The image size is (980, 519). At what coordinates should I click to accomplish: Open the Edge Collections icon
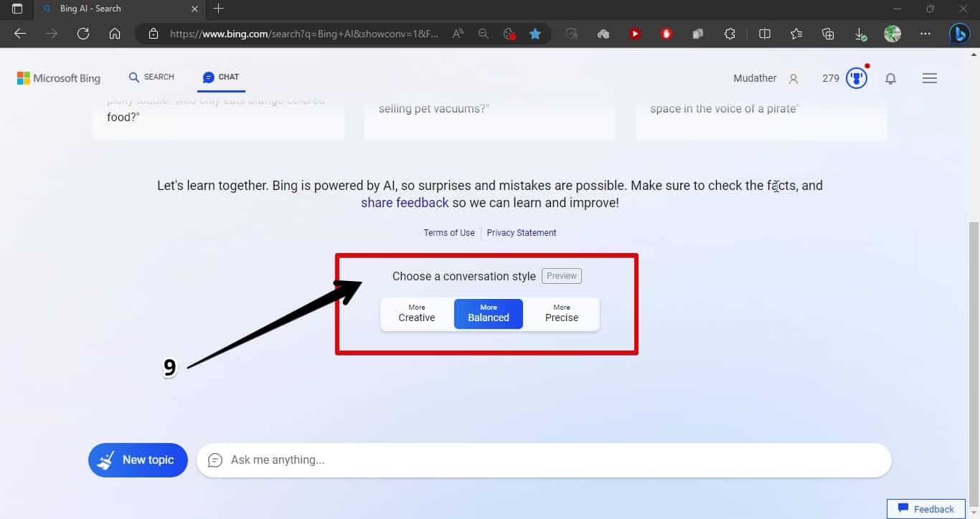point(828,34)
